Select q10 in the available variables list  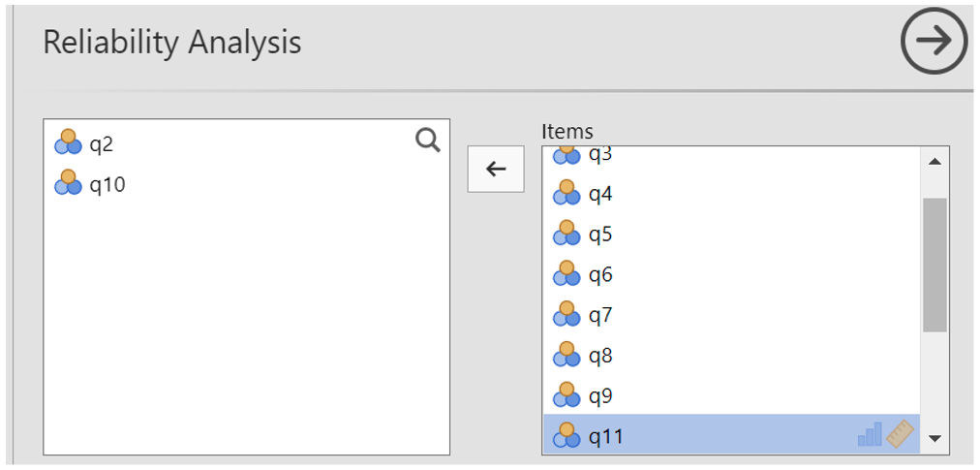point(107,184)
